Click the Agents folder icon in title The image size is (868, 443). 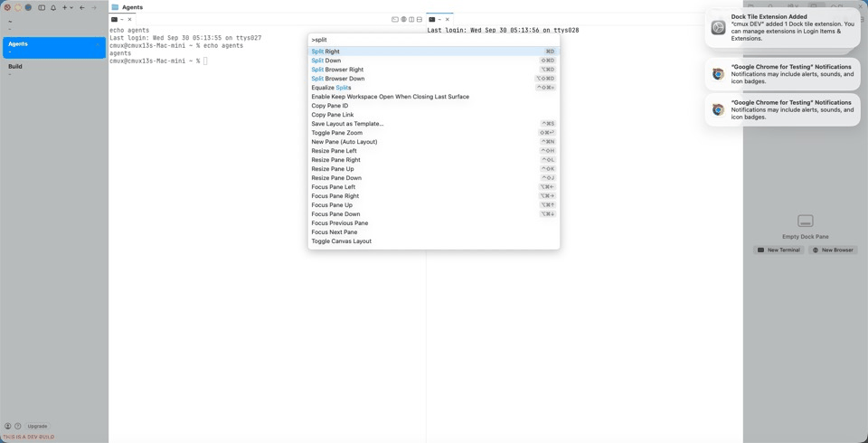pyautogui.click(x=115, y=7)
